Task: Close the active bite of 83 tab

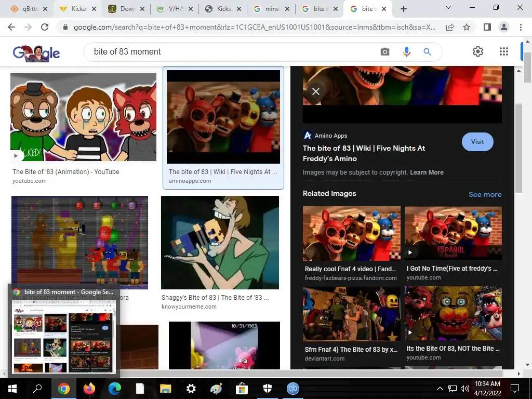Action: 384,9
